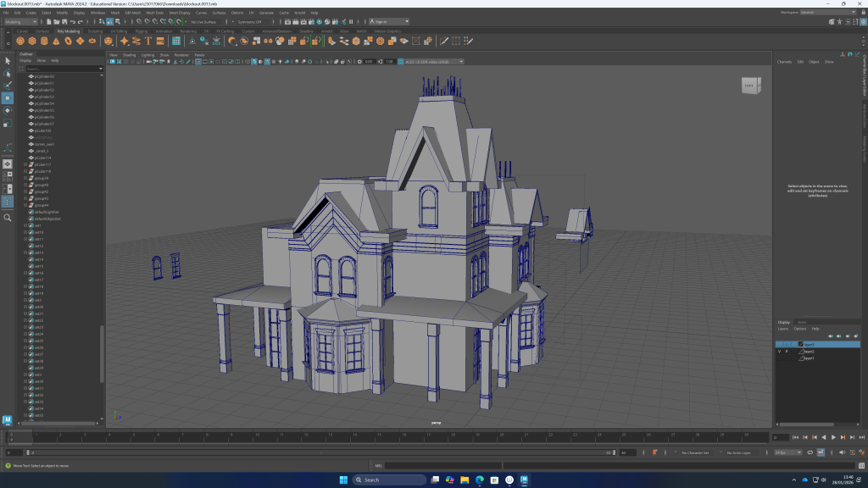Open the Modeling workspace menu set dropdown
Image resolution: width=868 pixels, height=488 pixels.
(x=21, y=22)
